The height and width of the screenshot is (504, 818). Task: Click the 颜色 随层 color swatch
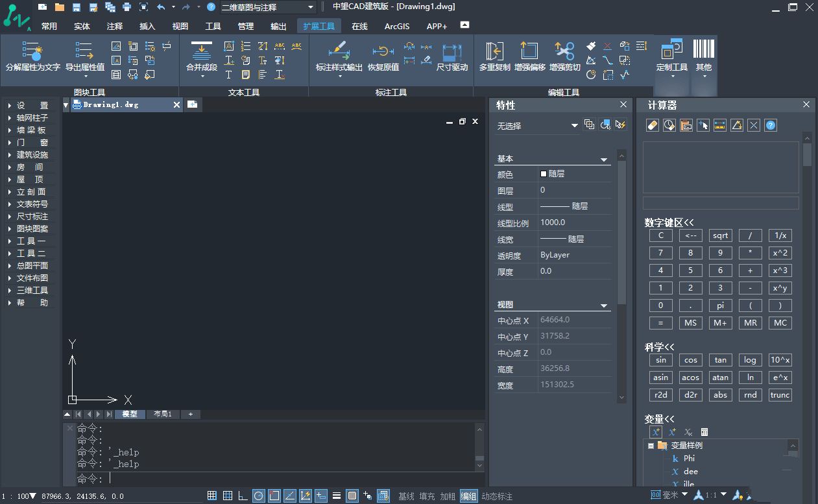tap(544, 174)
